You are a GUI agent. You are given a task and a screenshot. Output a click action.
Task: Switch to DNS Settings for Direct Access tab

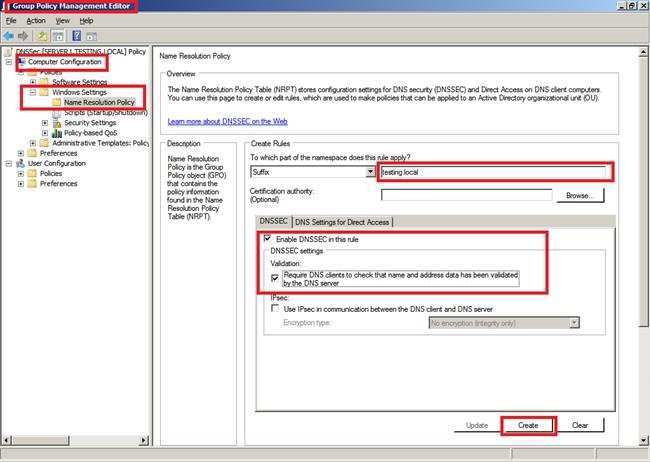(342, 220)
